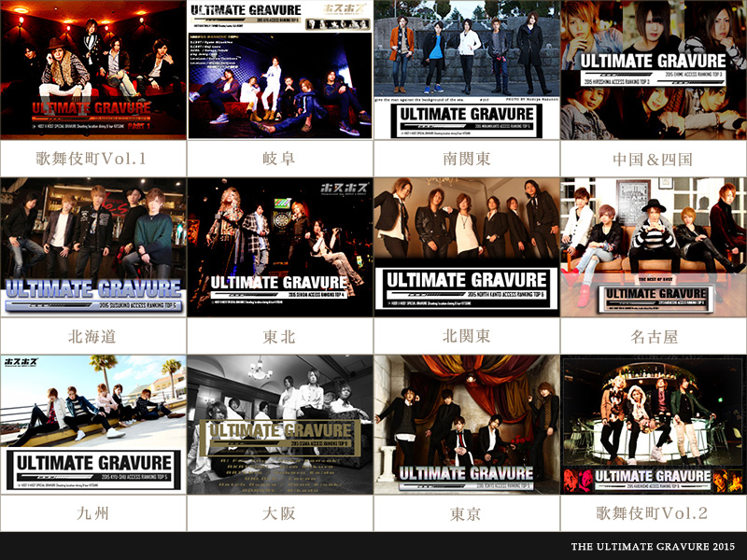747x560 pixels.
Task: Open the 名古屋 gravure thumbnail image
Action: pyautogui.click(x=654, y=247)
